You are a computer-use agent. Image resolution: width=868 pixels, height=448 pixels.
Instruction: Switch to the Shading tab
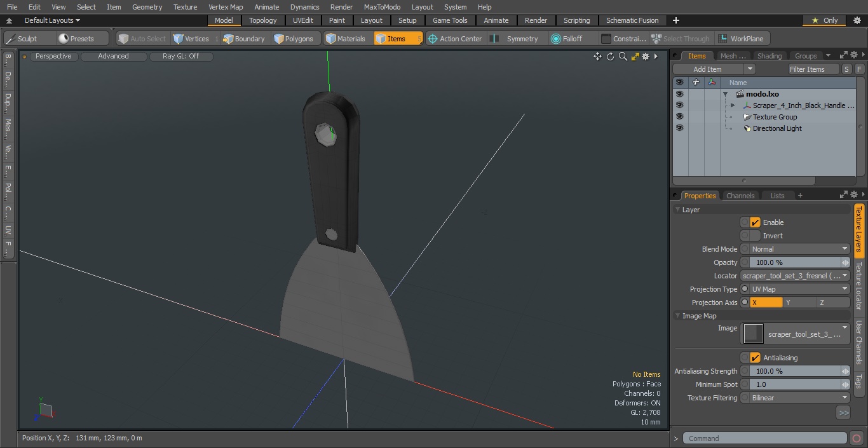769,56
